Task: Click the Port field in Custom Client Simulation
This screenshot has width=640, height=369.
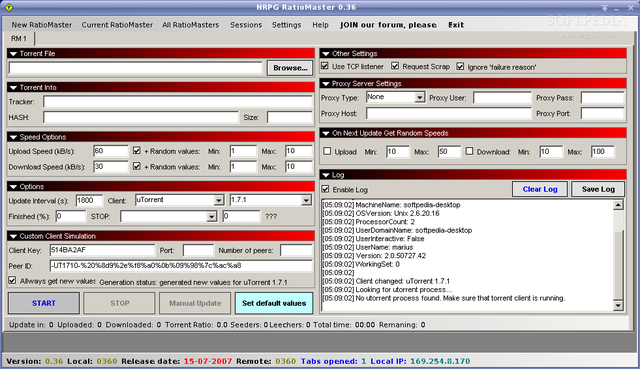Action: pos(198,250)
